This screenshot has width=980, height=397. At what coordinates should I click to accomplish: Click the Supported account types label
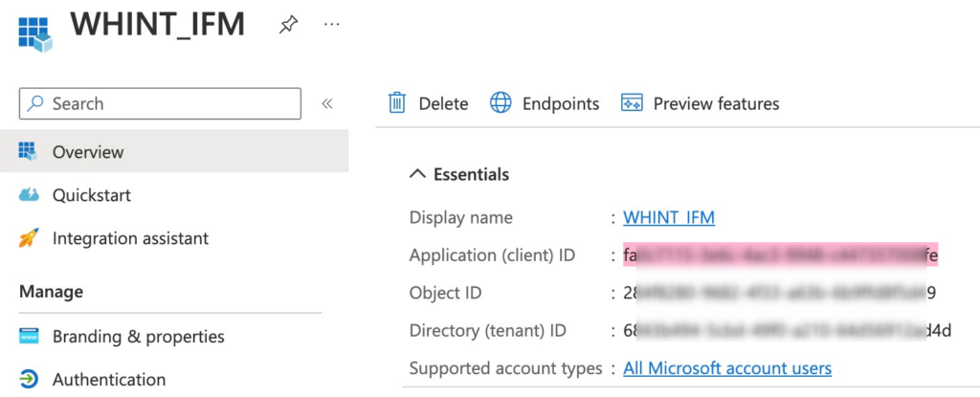505,368
